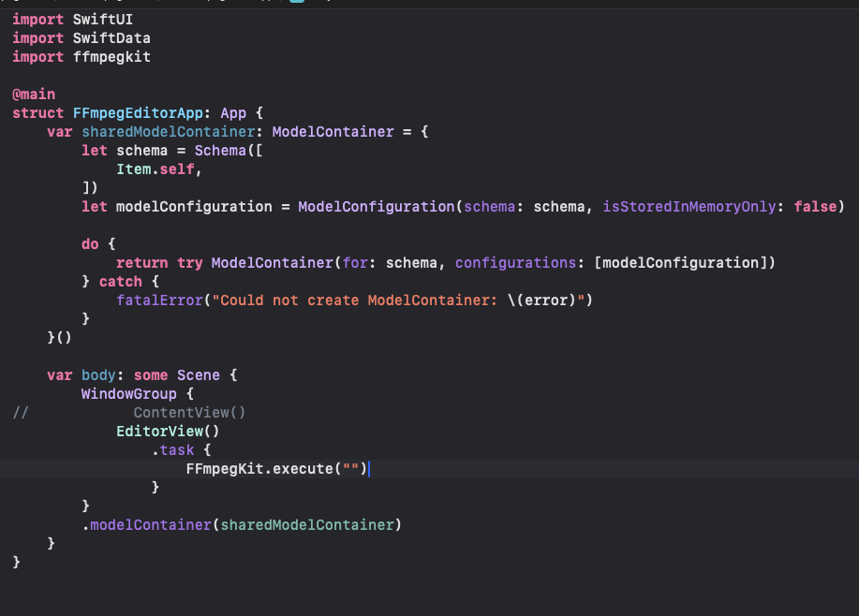The image size is (859, 616).
Task: Click the catch keyword
Action: pos(121,282)
